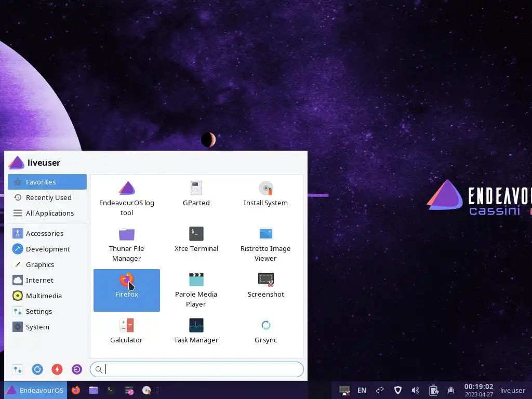Click the installer disc icon on panel

tap(147, 391)
